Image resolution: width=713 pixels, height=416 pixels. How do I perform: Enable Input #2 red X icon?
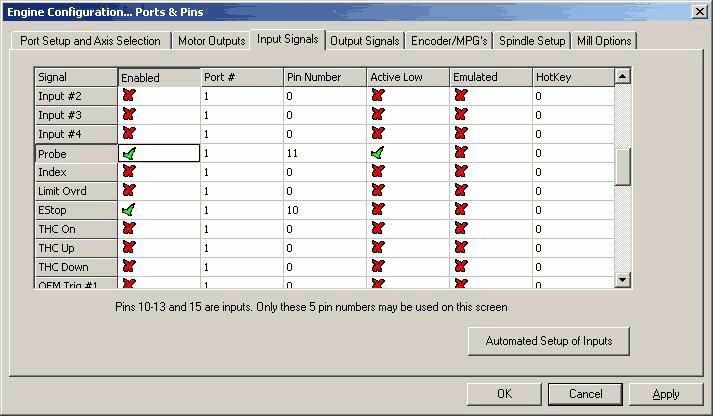(x=128, y=96)
